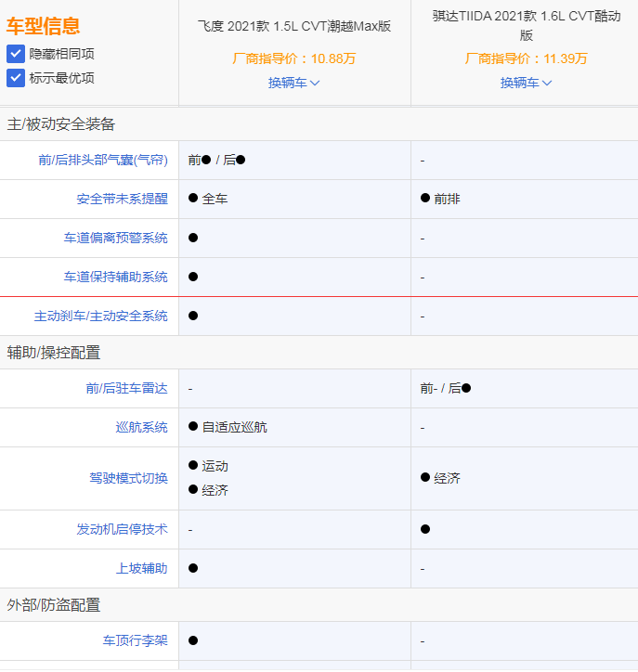Open the 发动机启停技术 parameter link
638x672 pixels.
click(122, 529)
